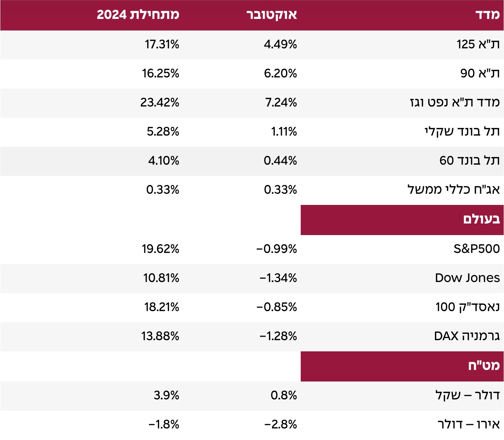Select the מדד ת"א נפט וגז row label
504x440 pixels.
coord(455,103)
